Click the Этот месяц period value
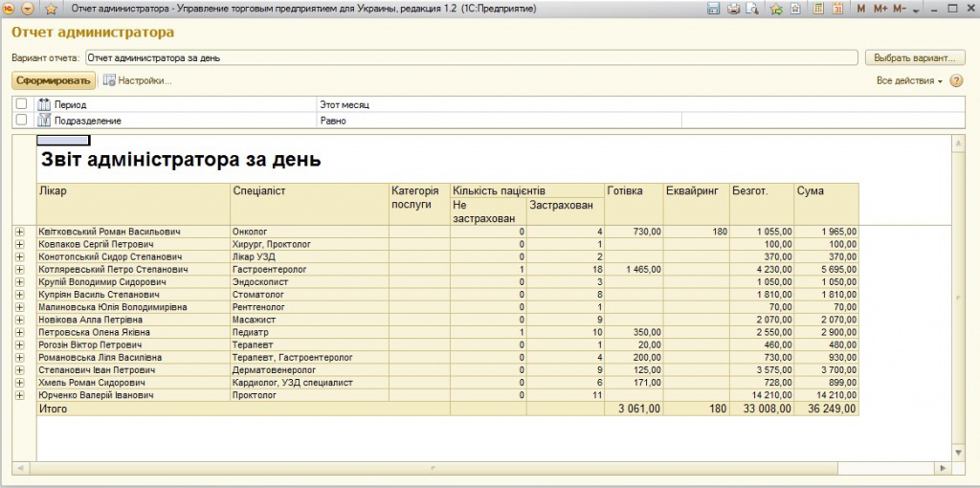Viewport: 980px width, 488px height. 345,105
